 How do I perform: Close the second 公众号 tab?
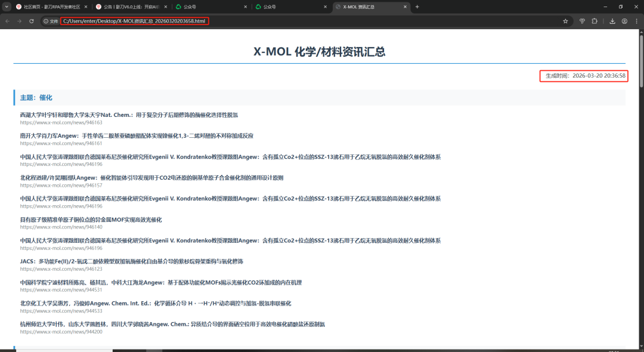click(x=325, y=7)
